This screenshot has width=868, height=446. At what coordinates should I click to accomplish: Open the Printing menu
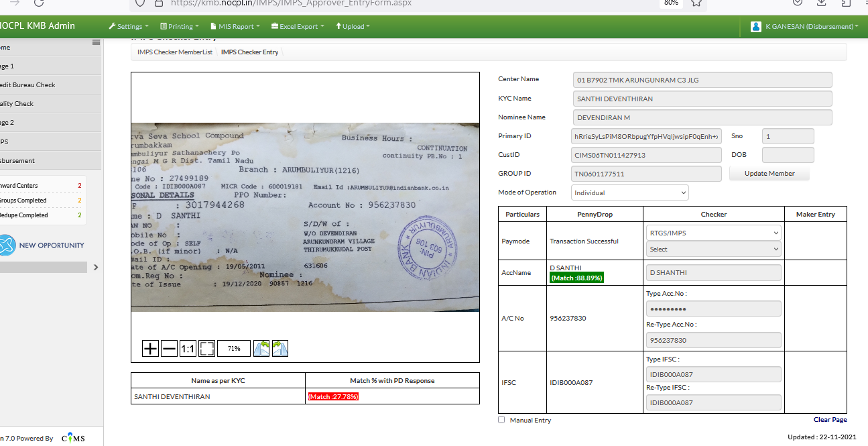click(180, 27)
